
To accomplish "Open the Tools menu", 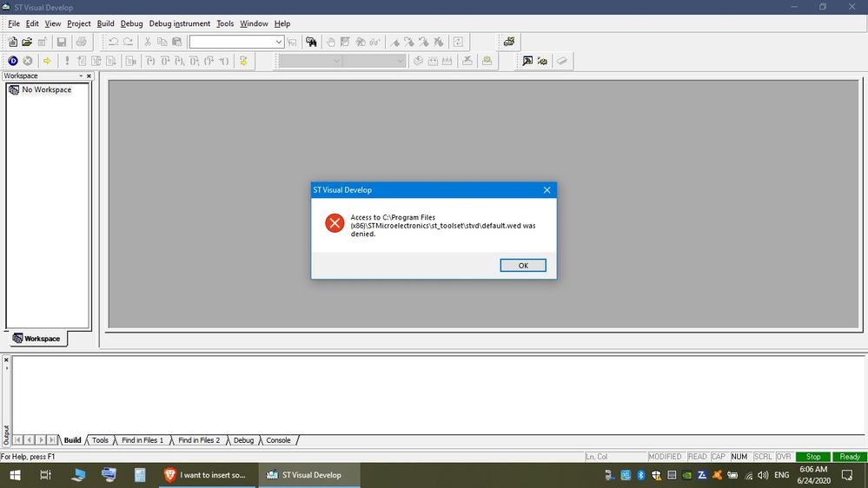I will (x=225, y=23).
